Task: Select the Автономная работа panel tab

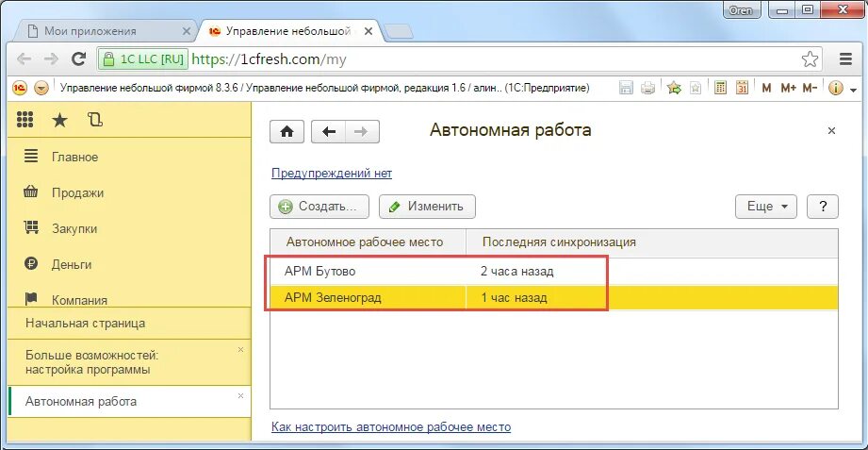Action: (x=128, y=401)
